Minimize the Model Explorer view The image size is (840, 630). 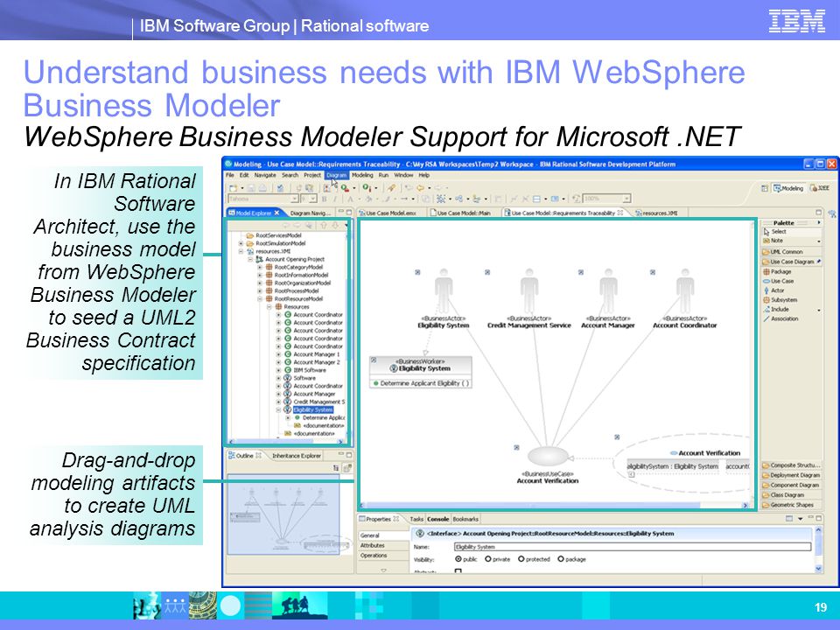(x=340, y=213)
